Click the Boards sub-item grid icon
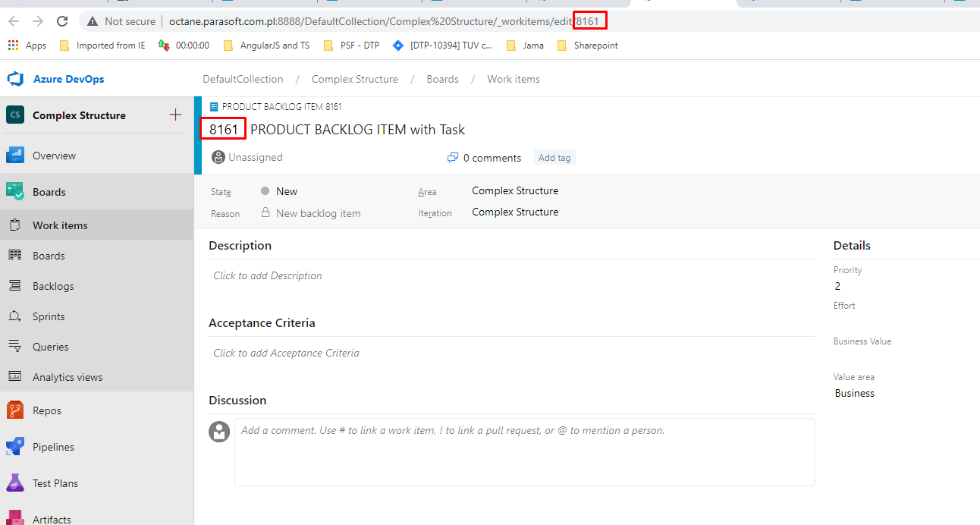This screenshot has width=980, height=525. [x=15, y=256]
